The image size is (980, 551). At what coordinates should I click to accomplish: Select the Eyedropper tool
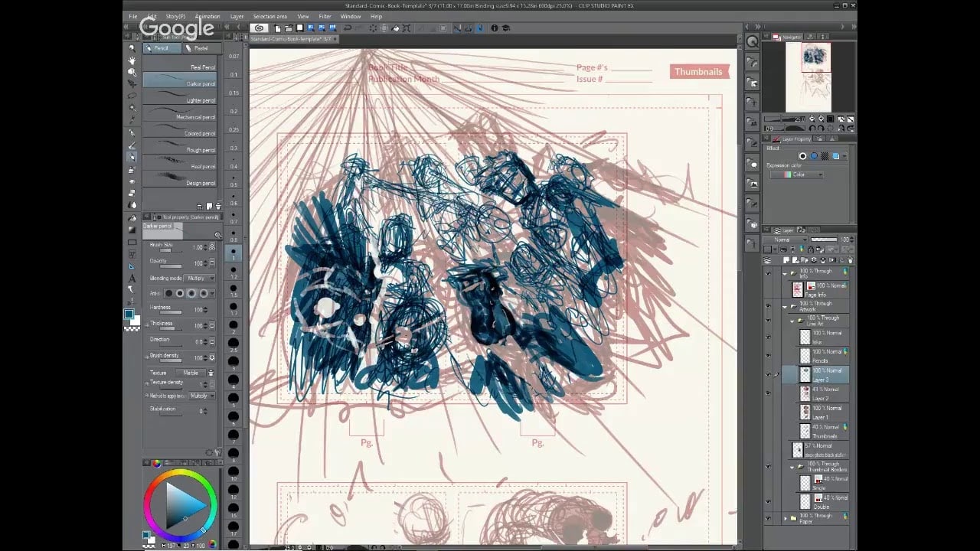[132, 119]
